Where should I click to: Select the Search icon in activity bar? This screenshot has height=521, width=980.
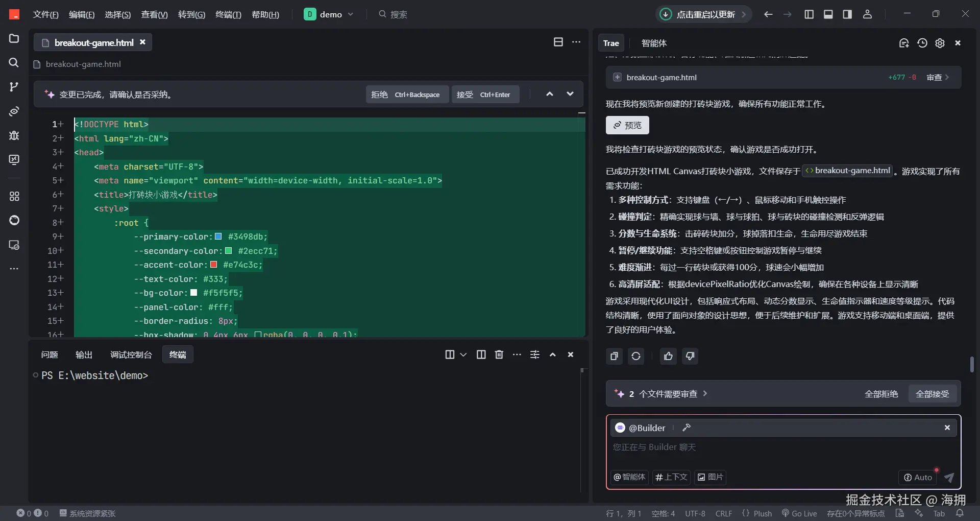14,63
